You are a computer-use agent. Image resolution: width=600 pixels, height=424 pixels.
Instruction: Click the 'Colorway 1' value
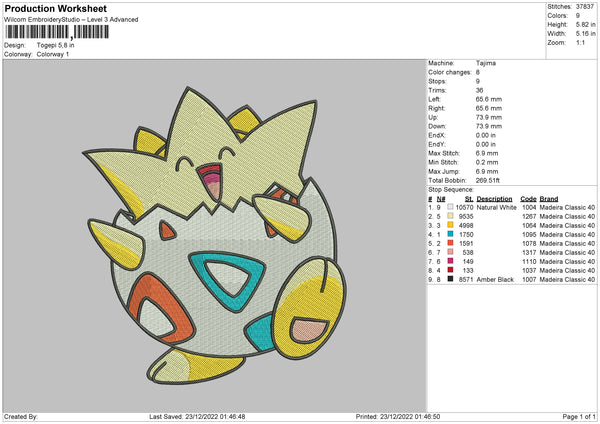[53, 54]
